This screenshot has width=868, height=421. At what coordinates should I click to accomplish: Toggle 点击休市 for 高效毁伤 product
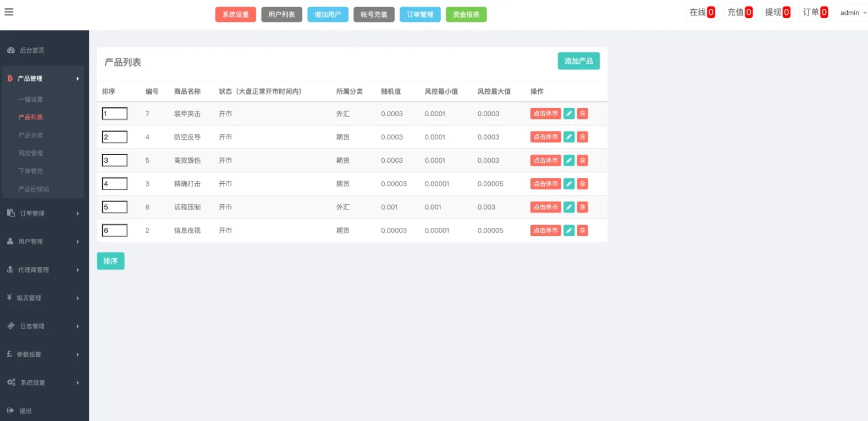click(545, 160)
